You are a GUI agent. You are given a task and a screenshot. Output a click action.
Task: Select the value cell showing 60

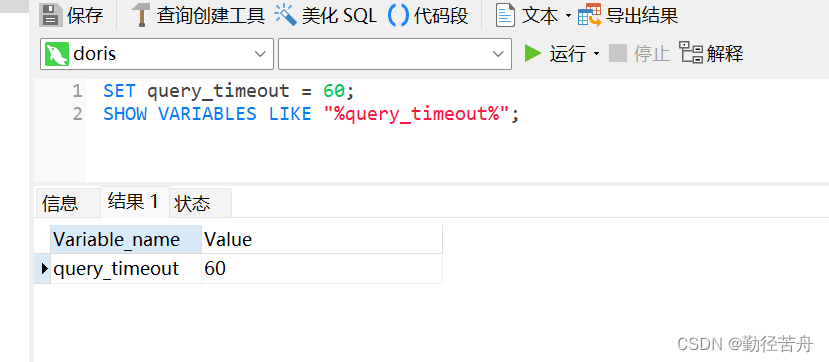tap(322, 269)
